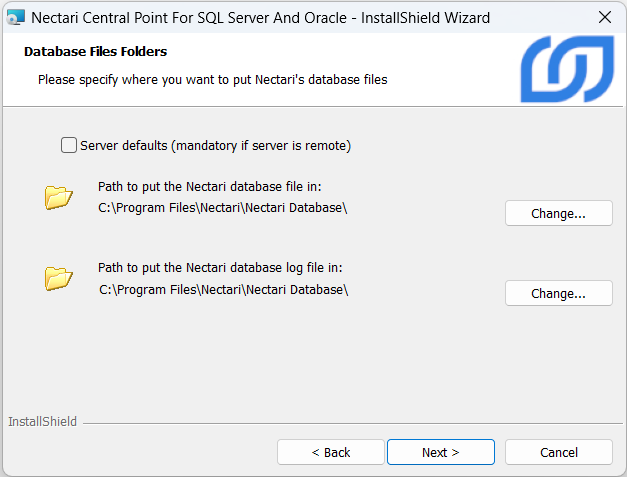Viewport: 627px width, 477px height.
Task: Click the database files instruction text below heading
Action: (212, 78)
